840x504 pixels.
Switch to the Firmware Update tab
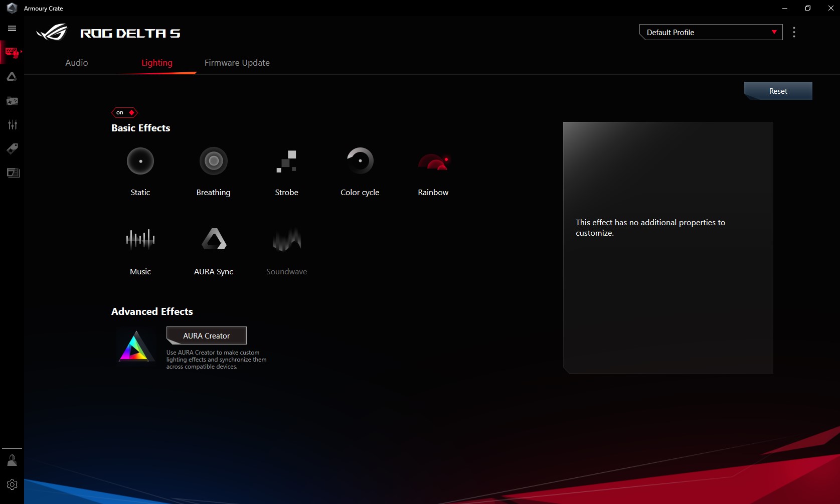click(x=237, y=63)
